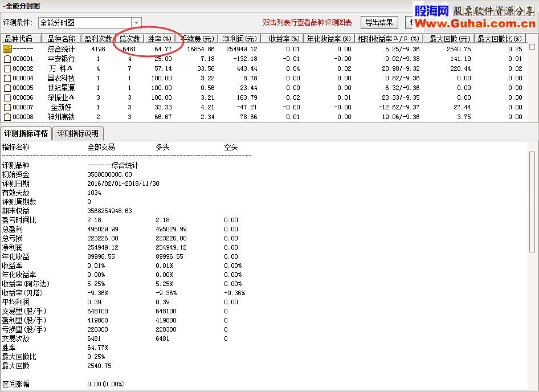Sort by the 最大回撤(元) column header
539x392 pixels.
pyautogui.click(x=449, y=39)
